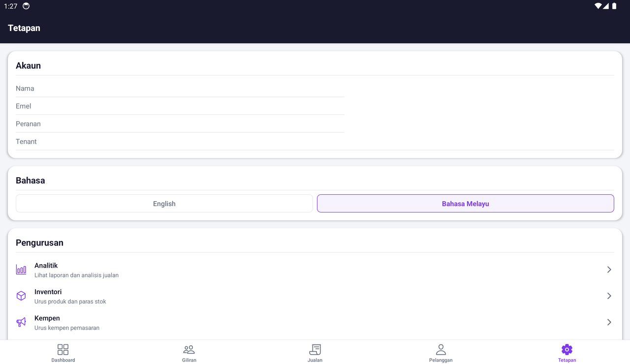Screen dimensions: 630x364
Task: Click the Tetapan tab label text
Action: click(x=567, y=360)
